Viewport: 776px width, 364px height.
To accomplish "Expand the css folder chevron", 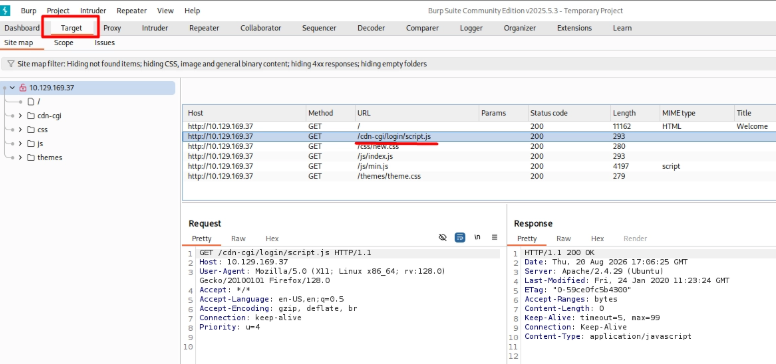I will (x=20, y=130).
